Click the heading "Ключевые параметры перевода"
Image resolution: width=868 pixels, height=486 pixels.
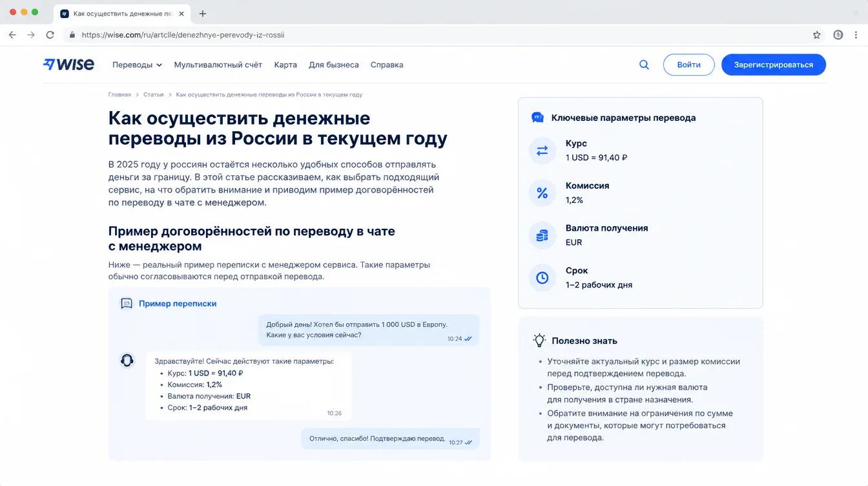coord(623,118)
